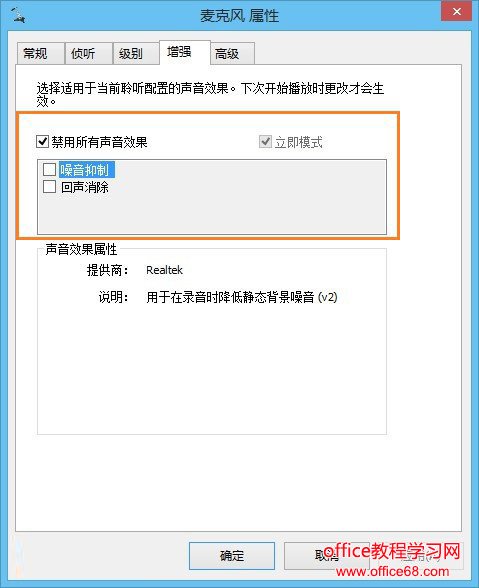The height and width of the screenshot is (588, 479).
Task: Tick the 回声消除 checkbox
Action: point(49,186)
